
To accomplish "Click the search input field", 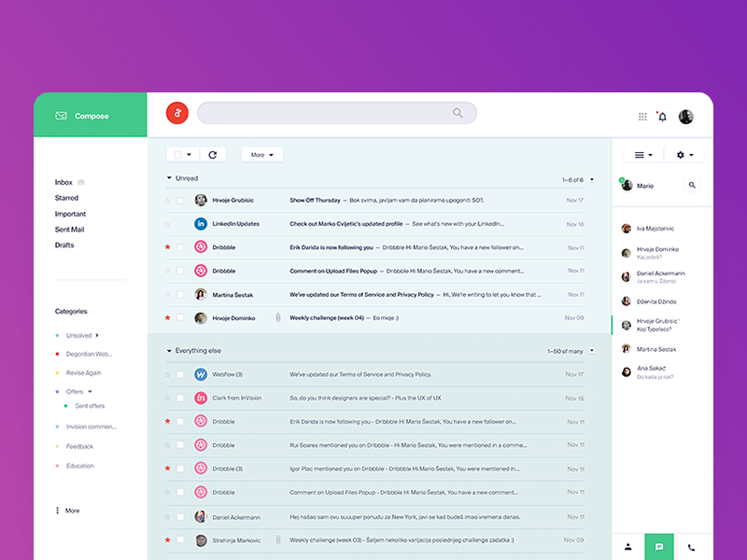I will click(327, 113).
